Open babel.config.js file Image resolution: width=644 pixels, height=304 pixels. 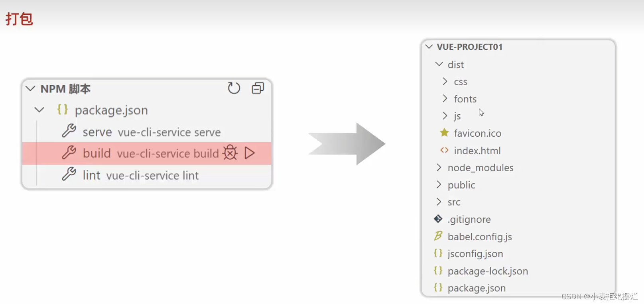click(x=480, y=237)
